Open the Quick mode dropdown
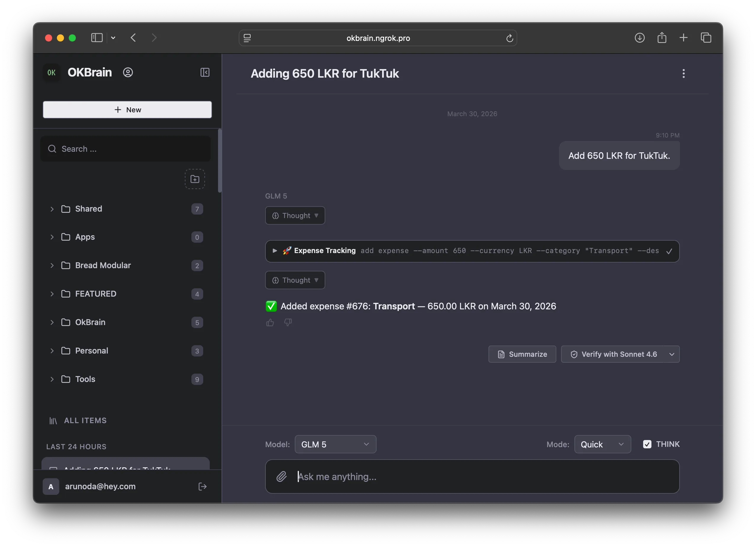The width and height of the screenshot is (756, 547). pos(602,444)
